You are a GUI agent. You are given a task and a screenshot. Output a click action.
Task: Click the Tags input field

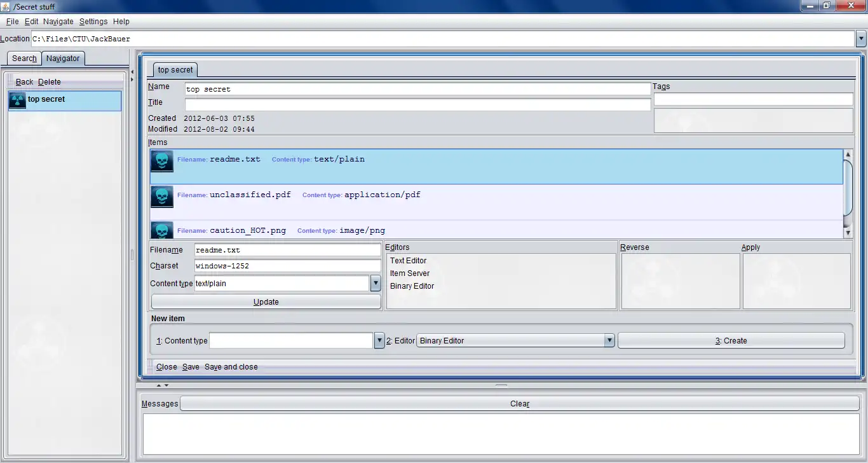(x=753, y=99)
